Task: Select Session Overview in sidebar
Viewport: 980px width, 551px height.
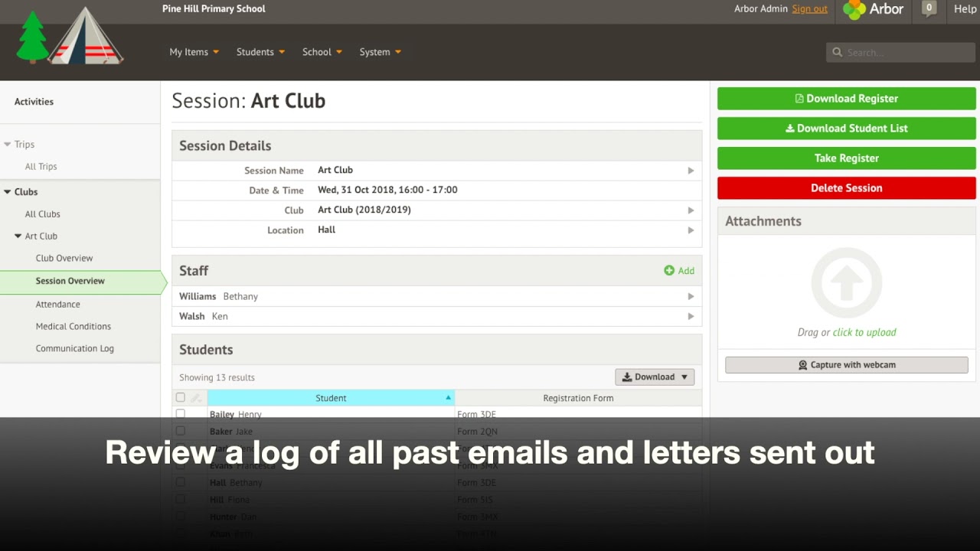Action: [x=70, y=281]
